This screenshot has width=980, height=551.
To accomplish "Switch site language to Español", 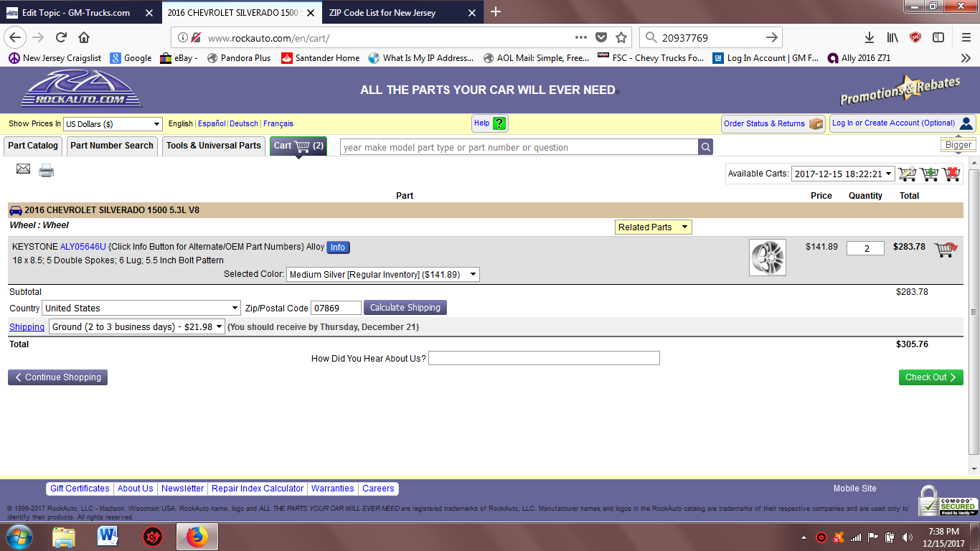I will [212, 124].
